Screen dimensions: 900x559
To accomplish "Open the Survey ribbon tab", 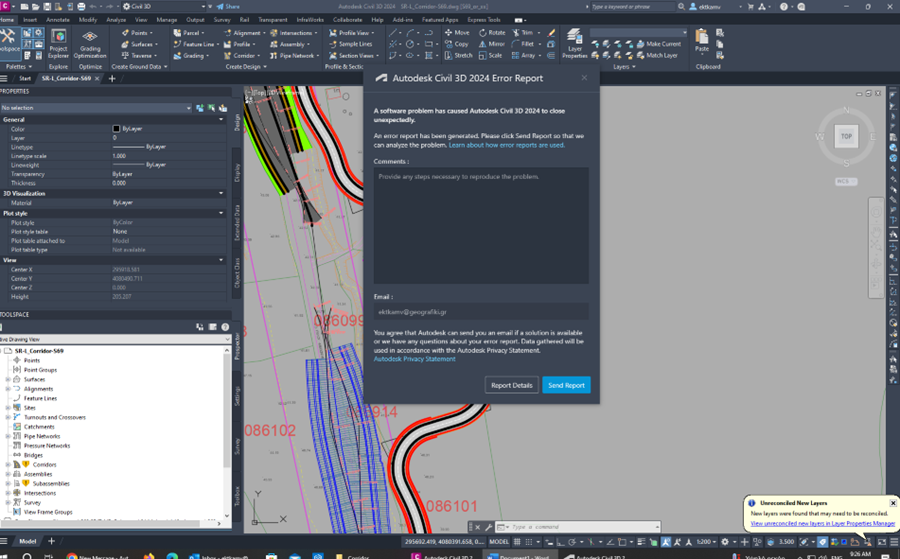I will click(x=222, y=20).
